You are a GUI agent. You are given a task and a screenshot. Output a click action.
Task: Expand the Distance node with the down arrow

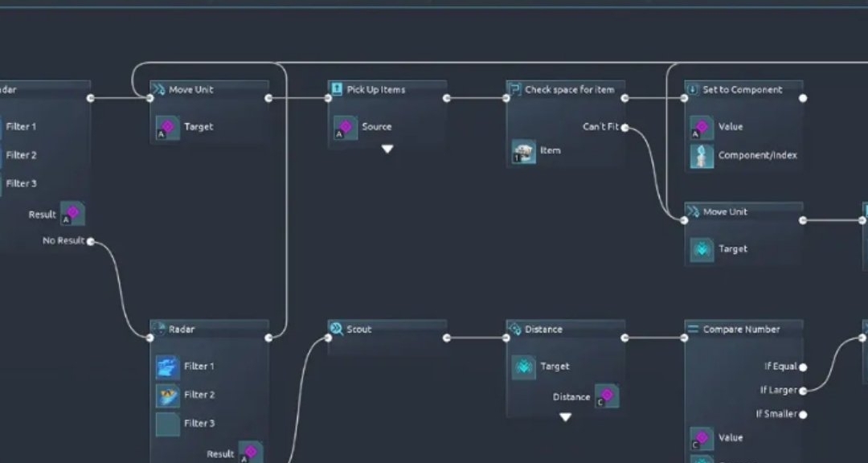click(x=565, y=417)
